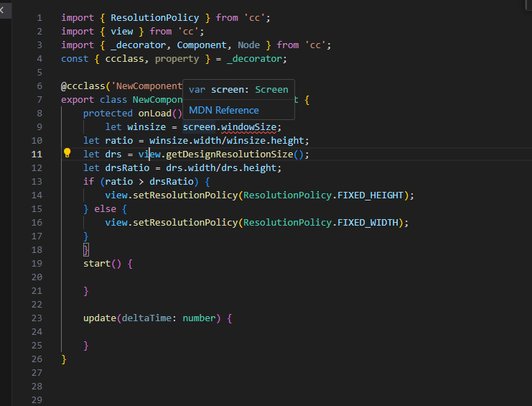Click 'export' keyword on line 7
The image size is (532, 406).
pos(78,100)
